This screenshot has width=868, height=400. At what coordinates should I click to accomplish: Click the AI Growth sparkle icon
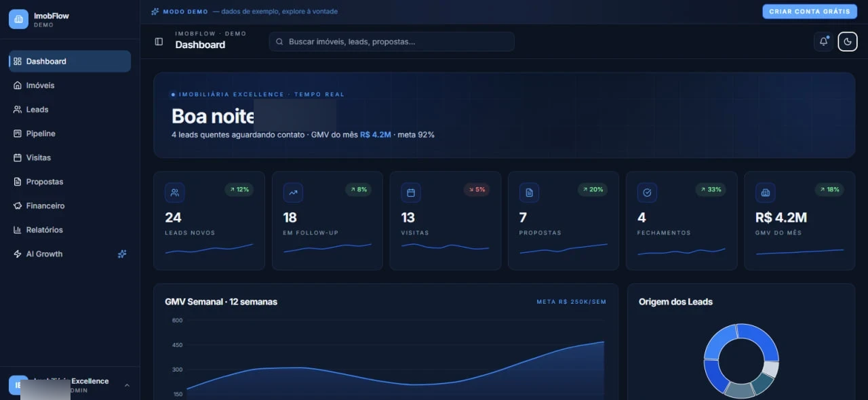click(x=122, y=254)
